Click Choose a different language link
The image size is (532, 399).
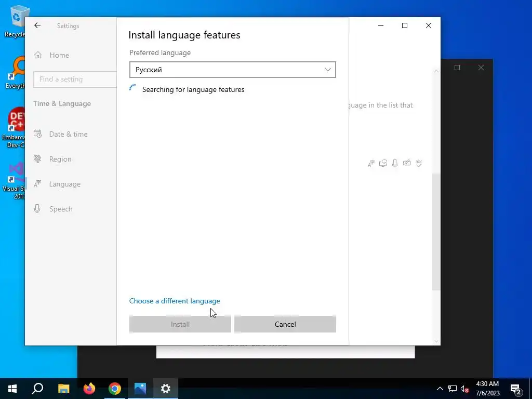coord(175,301)
